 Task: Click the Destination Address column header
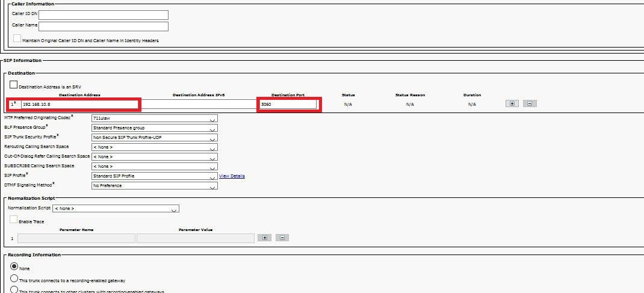tap(79, 95)
